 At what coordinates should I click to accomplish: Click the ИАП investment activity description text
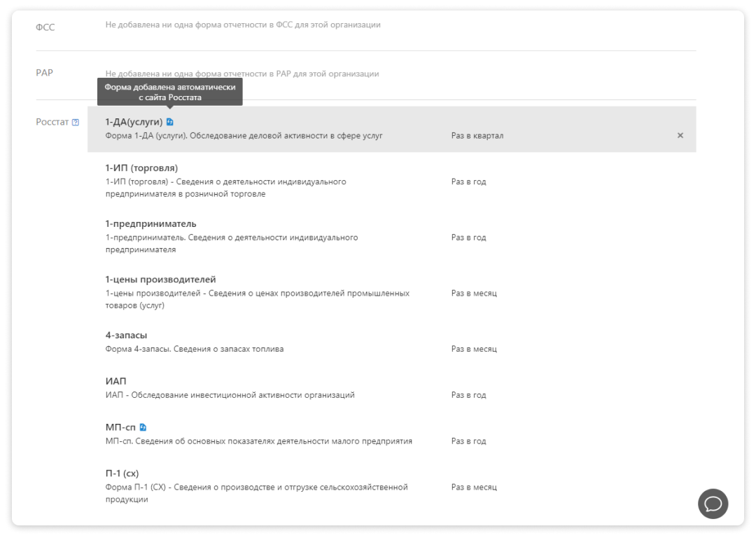tap(230, 395)
